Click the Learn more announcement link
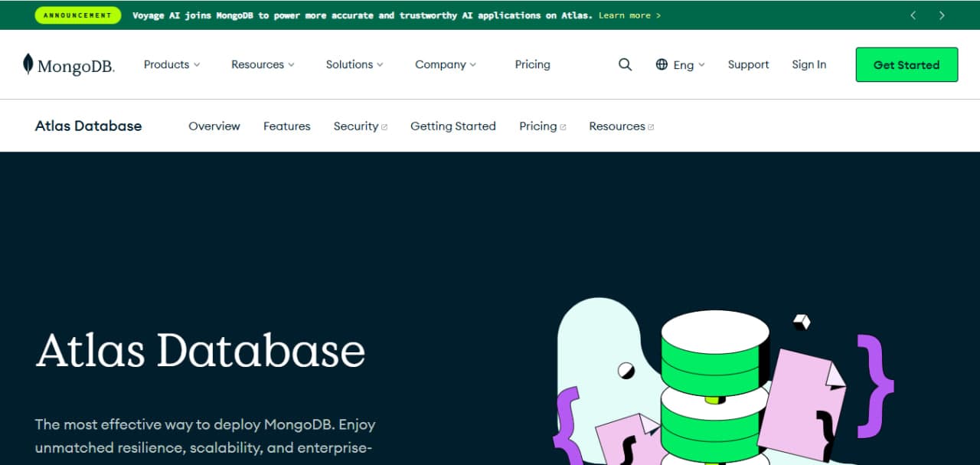This screenshot has width=980, height=465. click(x=629, y=15)
